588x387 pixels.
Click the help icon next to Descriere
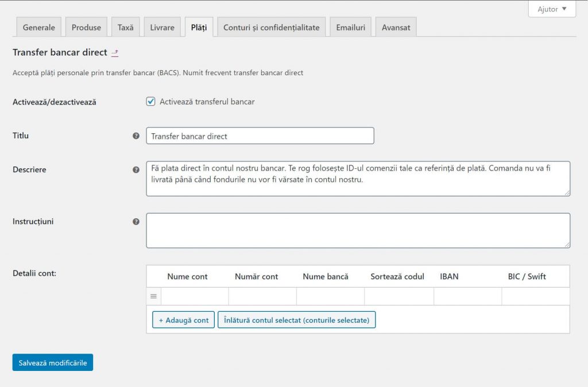click(x=136, y=169)
